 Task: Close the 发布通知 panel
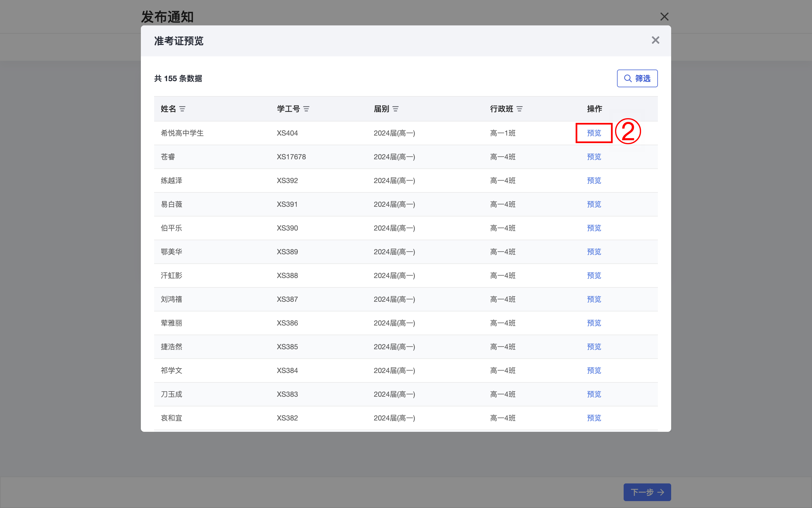pos(665,17)
